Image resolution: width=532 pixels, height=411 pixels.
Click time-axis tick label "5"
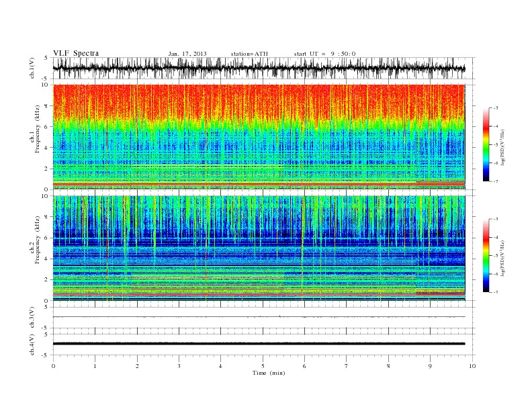(x=263, y=366)
